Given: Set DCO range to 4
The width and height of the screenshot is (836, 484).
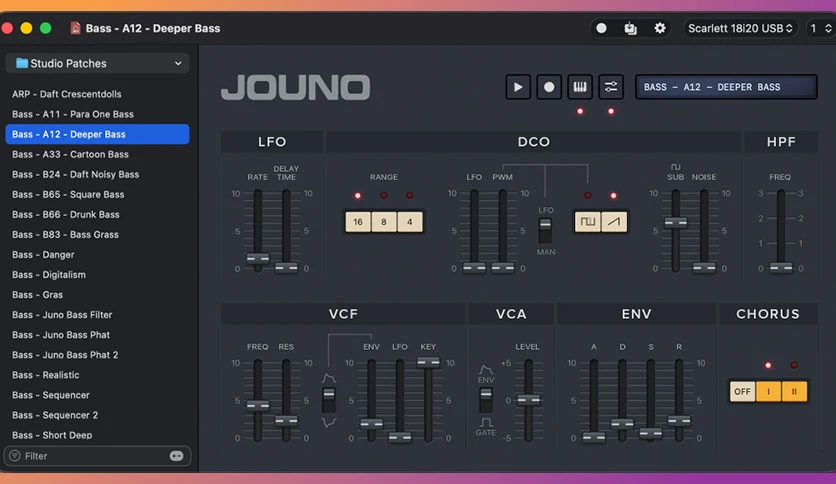Looking at the screenshot, I should pyautogui.click(x=409, y=222).
